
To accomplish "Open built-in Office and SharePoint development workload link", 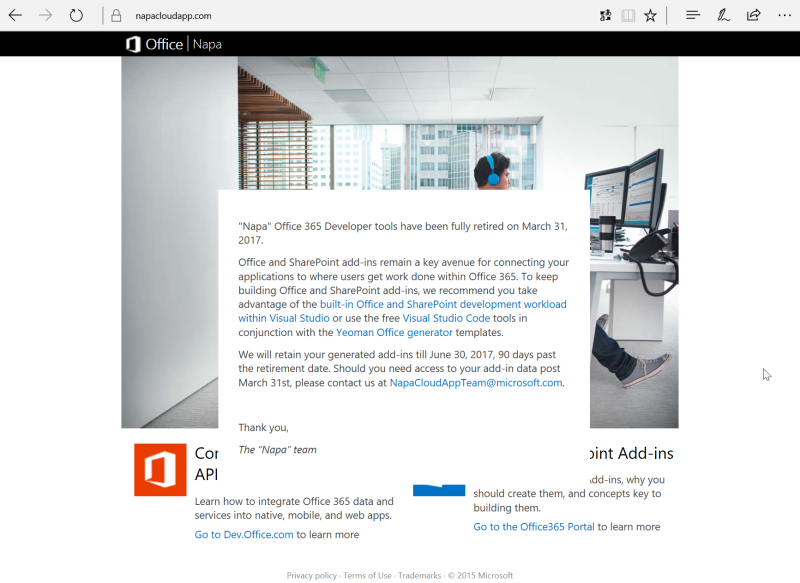I will [x=402, y=311].
